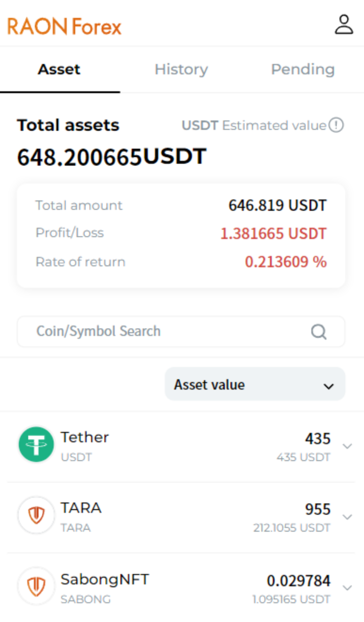The image size is (364, 622).
Task: Click the total assets 648.200665 USDT value
Action: click(x=111, y=157)
